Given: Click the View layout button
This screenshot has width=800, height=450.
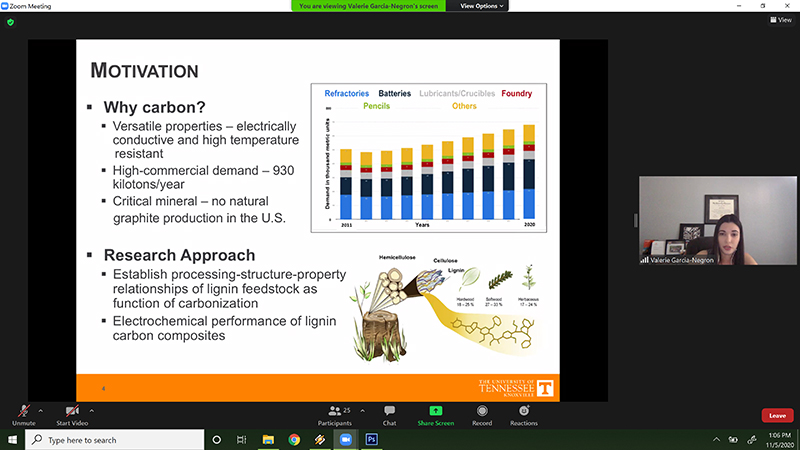Looking at the screenshot, I should pos(781,20).
